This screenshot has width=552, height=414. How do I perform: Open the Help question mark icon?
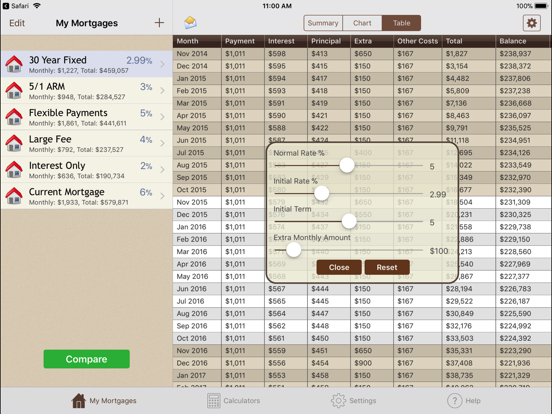click(454, 401)
